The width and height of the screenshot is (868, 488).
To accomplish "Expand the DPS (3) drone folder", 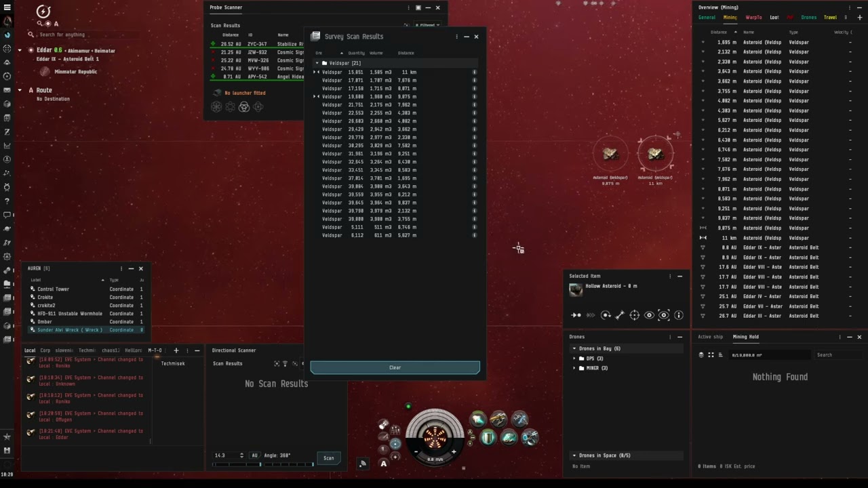I will tap(574, 359).
